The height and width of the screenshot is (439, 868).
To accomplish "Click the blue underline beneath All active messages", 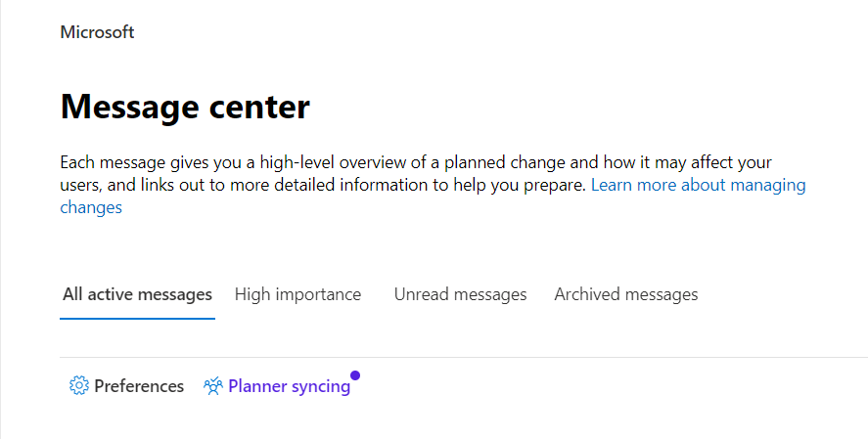I will (x=137, y=318).
